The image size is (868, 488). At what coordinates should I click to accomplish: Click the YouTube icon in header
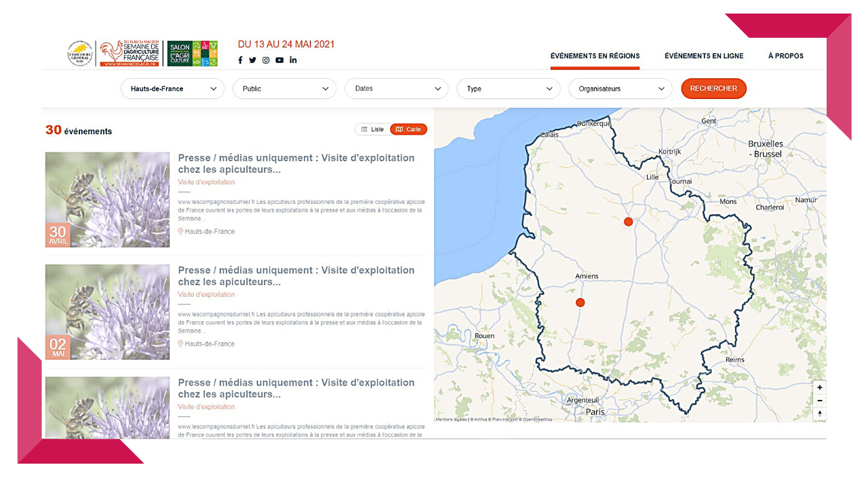coord(279,60)
